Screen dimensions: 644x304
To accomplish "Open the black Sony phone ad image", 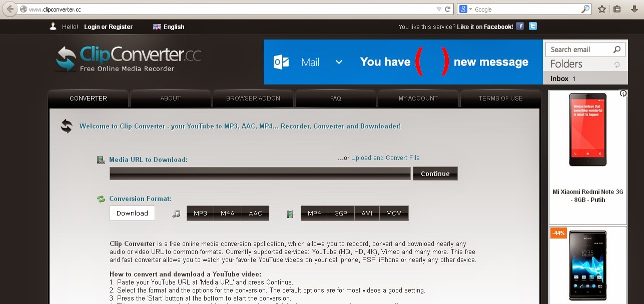I will coord(588,265).
